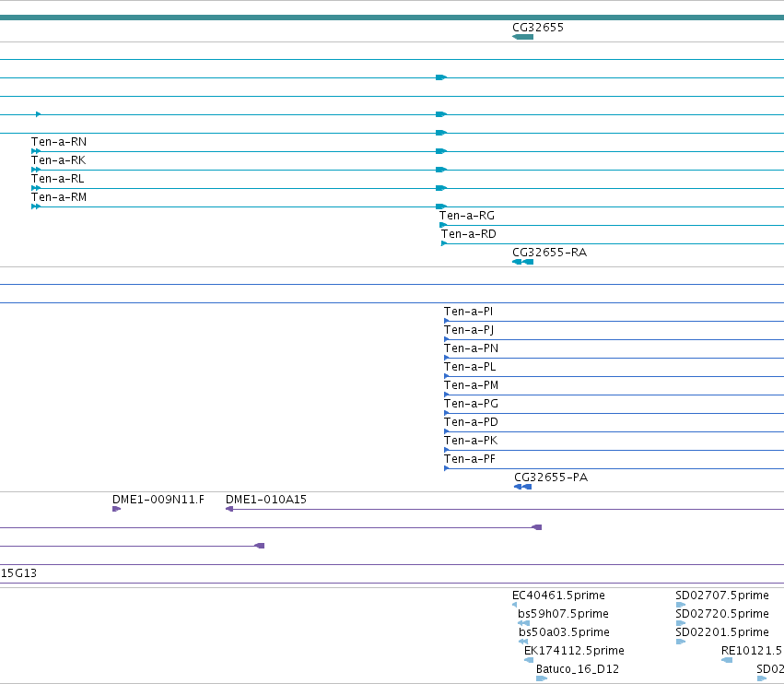Screen dimensions: 784x684
Task: Select Ten-a-RM start exon arrow
Action: tap(36, 206)
